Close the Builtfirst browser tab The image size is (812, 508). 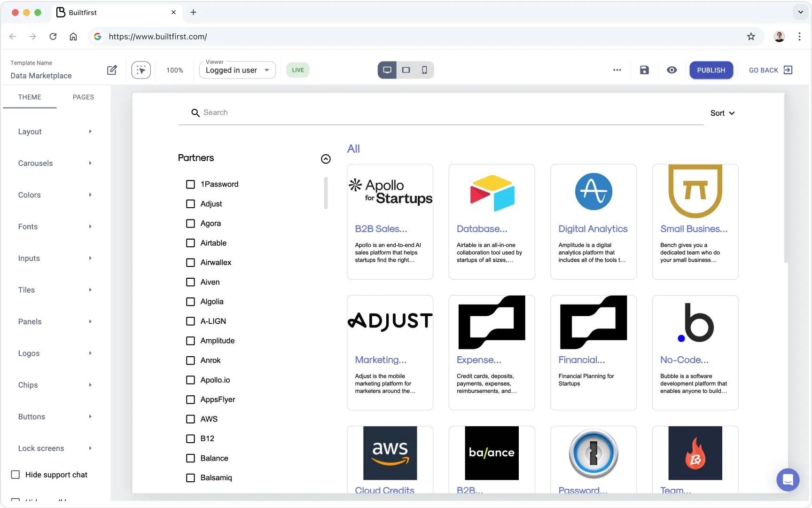coord(174,12)
